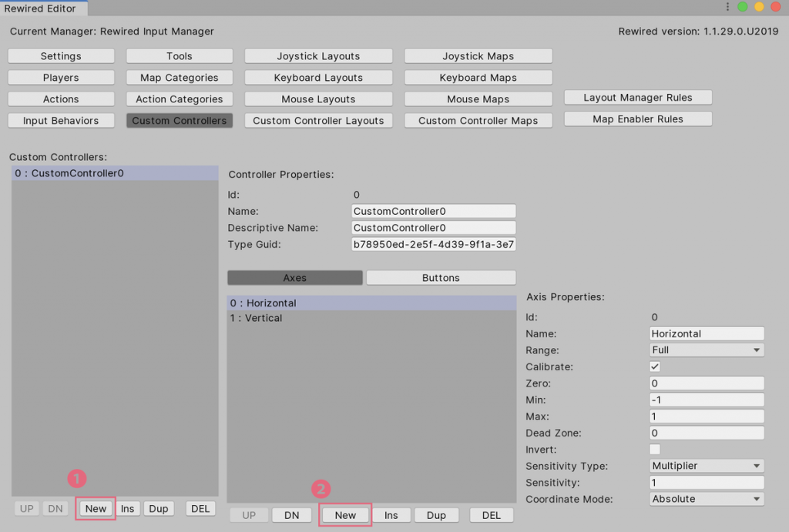This screenshot has height=532, width=789.
Task: Open Mouse Maps
Action: (x=478, y=99)
